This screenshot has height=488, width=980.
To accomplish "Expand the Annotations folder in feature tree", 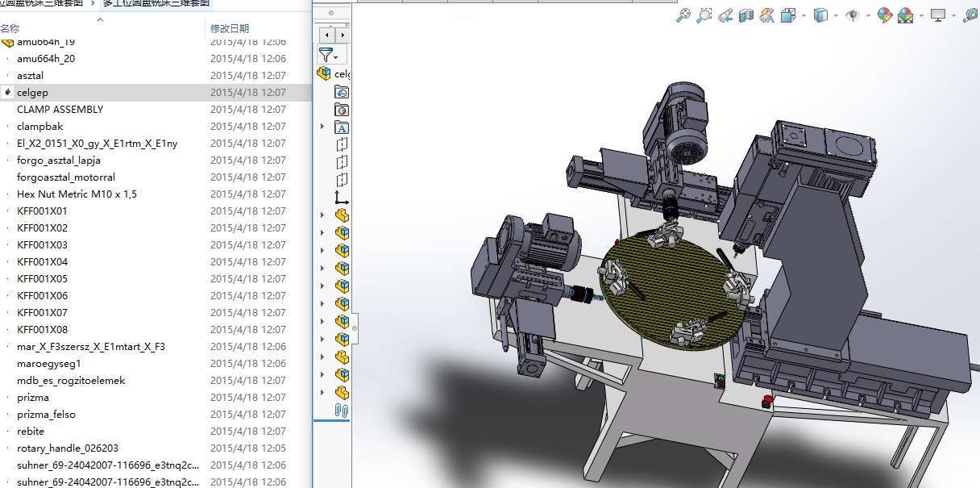I will (x=322, y=127).
